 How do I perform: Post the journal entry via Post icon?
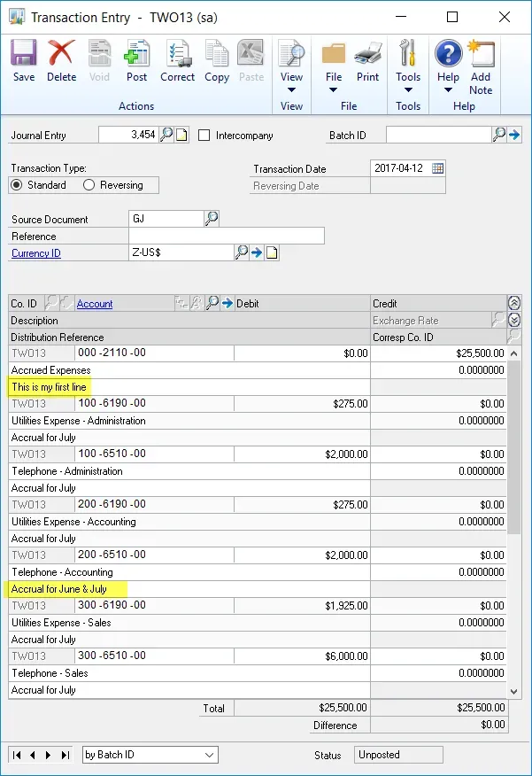[x=136, y=60]
